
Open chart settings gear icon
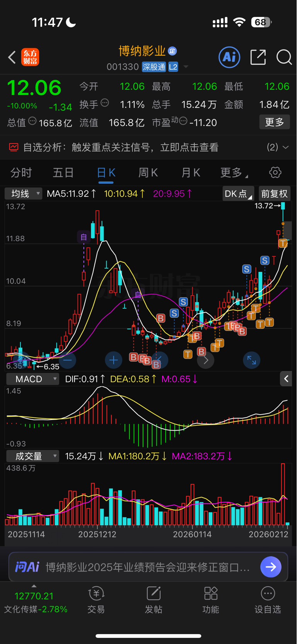point(275,173)
